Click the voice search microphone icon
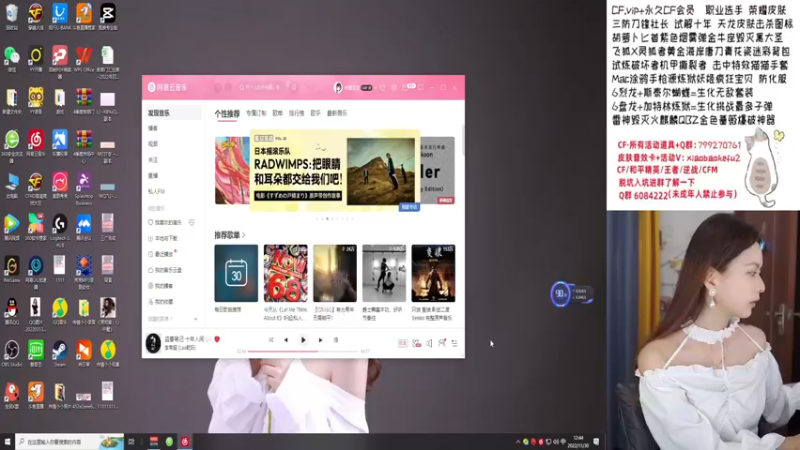800x450 pixels. click(294, 87)
